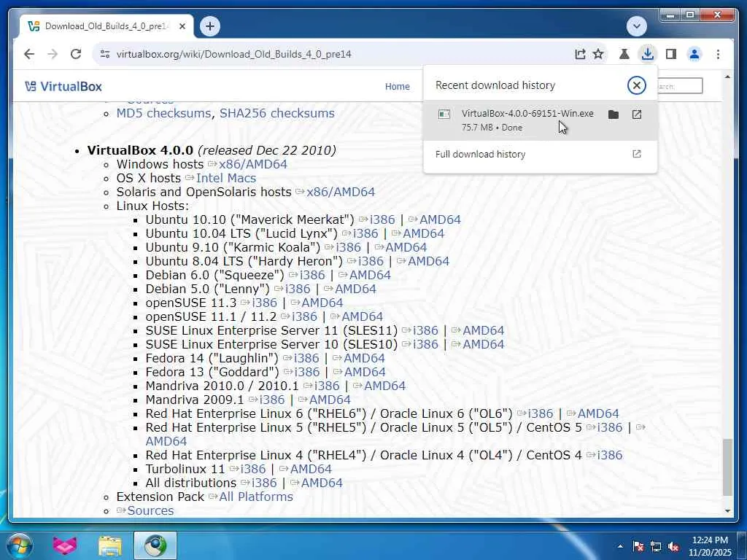Click the address bar URL
747x560 pixels.
233,54
